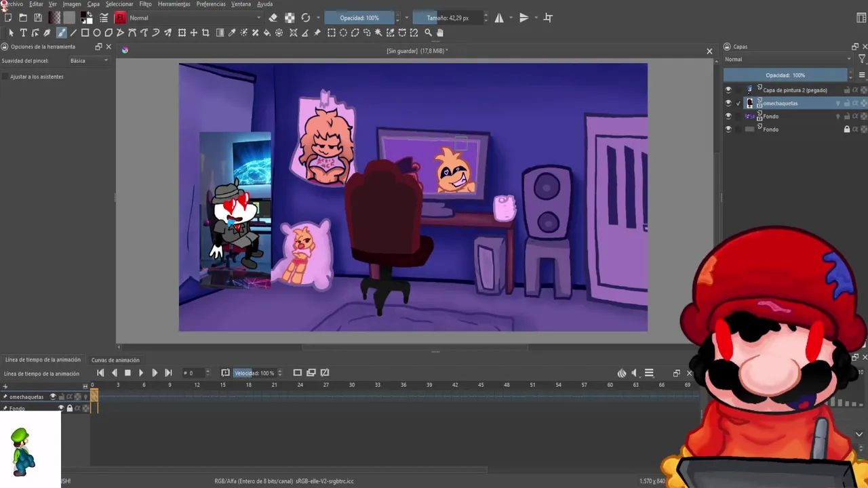Image resolution: width=868 pixels, height=488 pixels.
Task: Click the layer filter funnel icon
Action: pyautogui.click(x=862, y=59)
